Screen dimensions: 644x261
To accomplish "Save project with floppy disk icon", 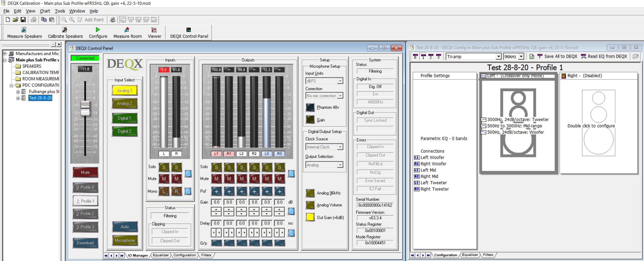I will (23, 20).
